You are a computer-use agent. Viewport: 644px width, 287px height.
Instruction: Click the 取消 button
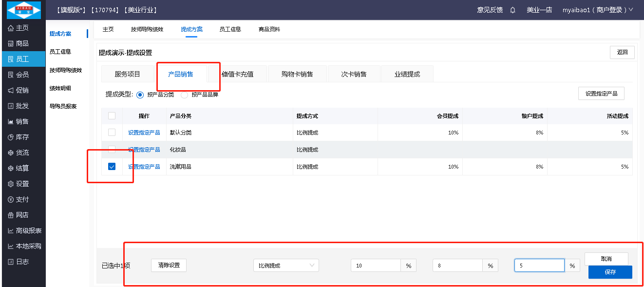[606, 259]
